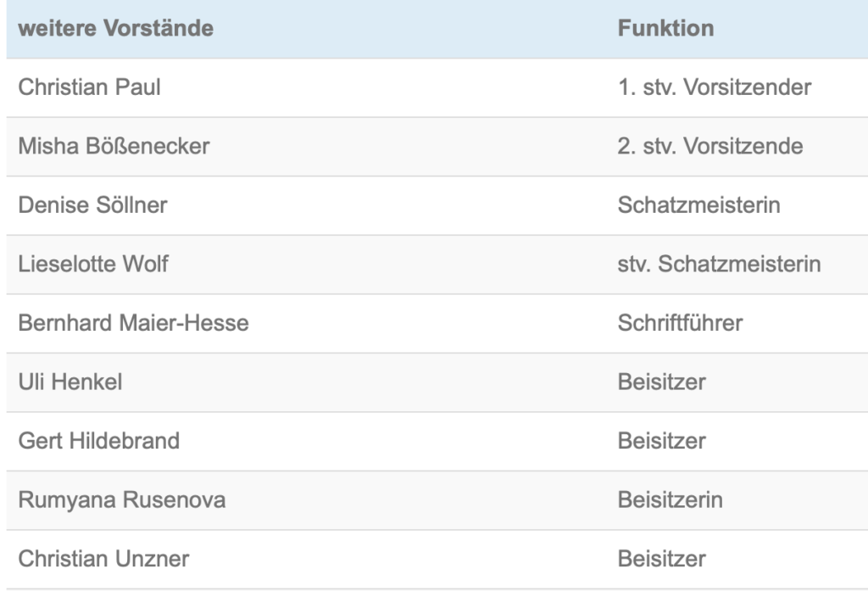Click the "Beisitzerin" function text

670,500
